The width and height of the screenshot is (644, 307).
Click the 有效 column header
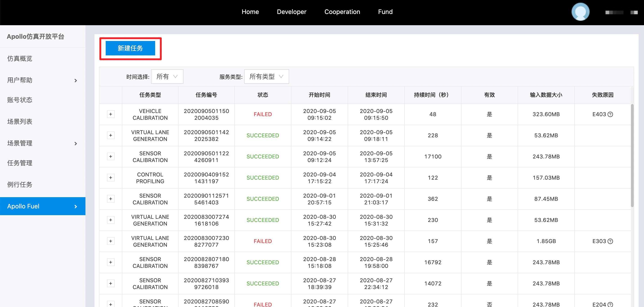(x=489, y=95)
